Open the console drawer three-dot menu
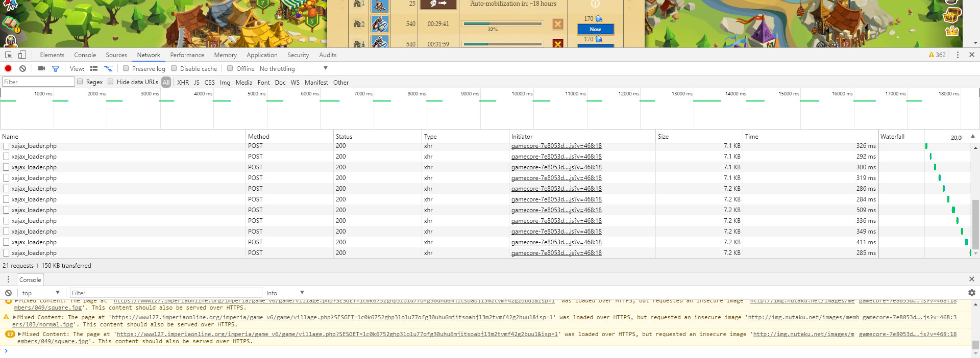The image size is (980, 358). (8, 279)
